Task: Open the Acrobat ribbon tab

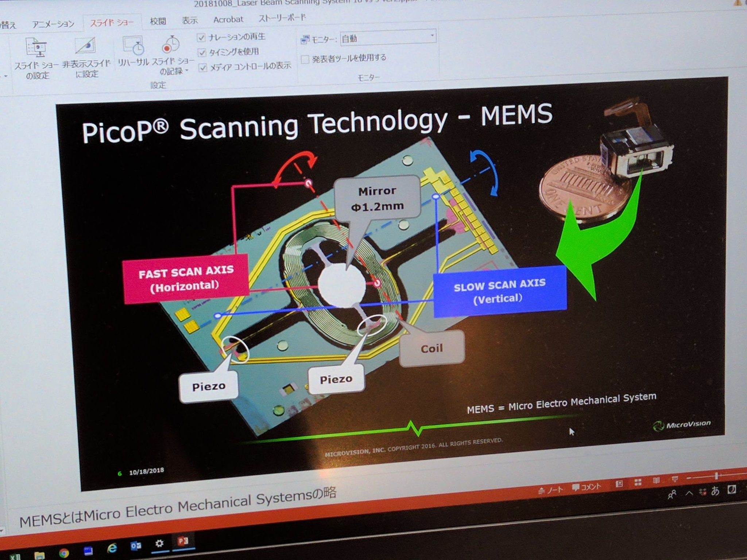Action: [228, 20]
